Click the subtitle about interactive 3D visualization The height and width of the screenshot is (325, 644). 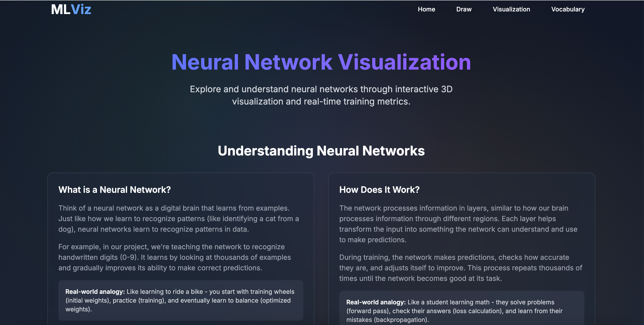point(322,95)
